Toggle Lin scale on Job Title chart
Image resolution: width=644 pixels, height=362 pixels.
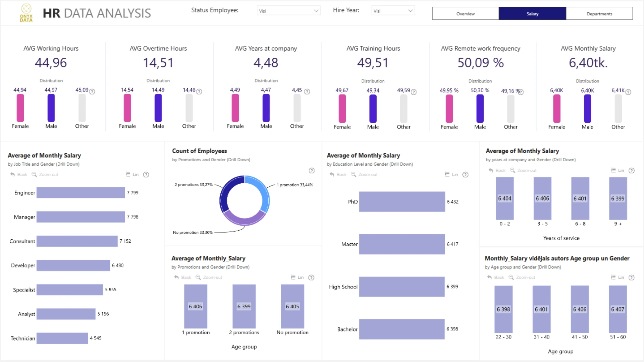pyautogui.click(x=132, y=174)
